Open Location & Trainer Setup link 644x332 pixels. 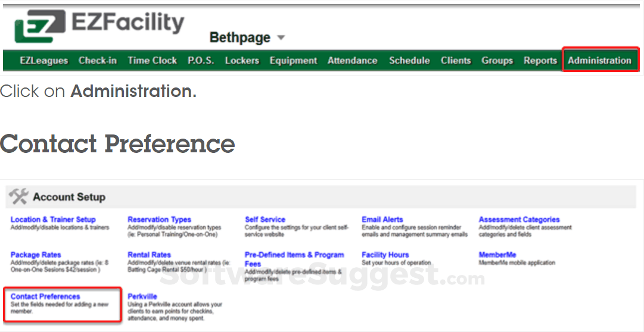tap(53, 220)
